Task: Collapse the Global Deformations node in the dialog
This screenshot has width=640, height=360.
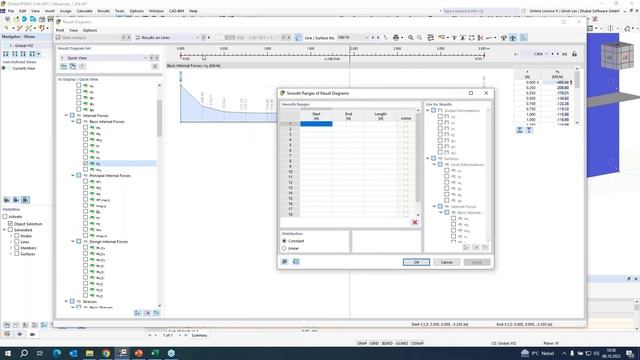Action: [428, 111]
